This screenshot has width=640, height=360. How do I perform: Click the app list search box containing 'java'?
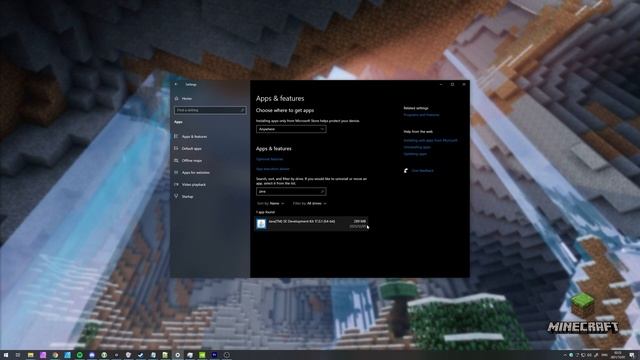291,191
